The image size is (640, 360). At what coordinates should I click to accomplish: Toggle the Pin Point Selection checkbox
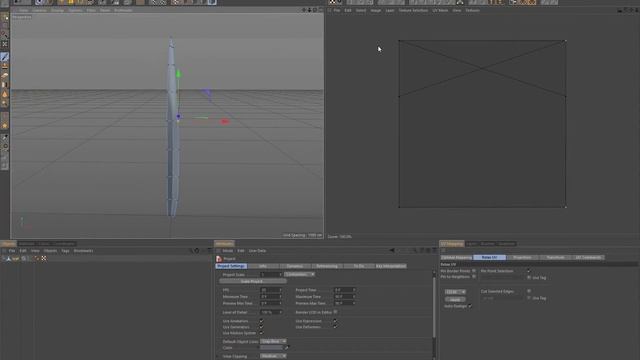[529, 271]
